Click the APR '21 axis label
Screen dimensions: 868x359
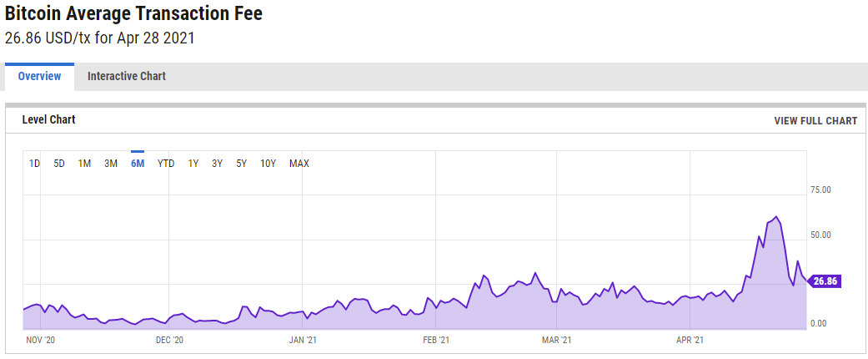pyautogui.click(x=690, y=340)
